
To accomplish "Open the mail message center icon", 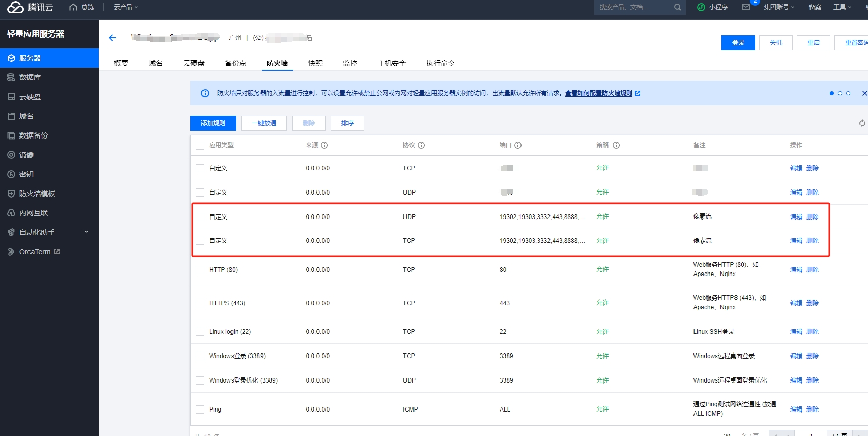I will tap(746, 7).
